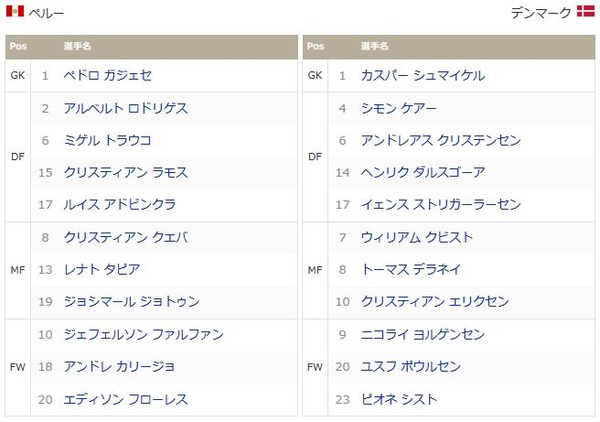Click 選手名 header in Peru table
This screenshot has height=422, width=600.
[x=77, y=46]
